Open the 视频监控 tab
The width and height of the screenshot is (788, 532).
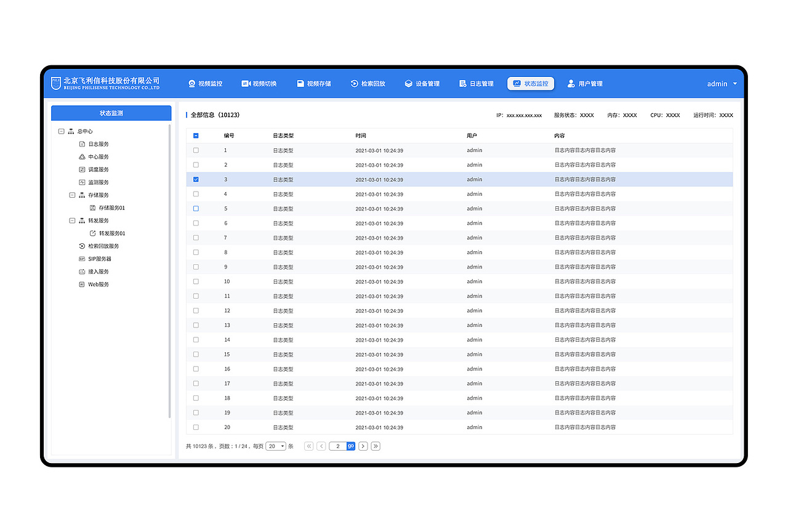tap(206, 84)
